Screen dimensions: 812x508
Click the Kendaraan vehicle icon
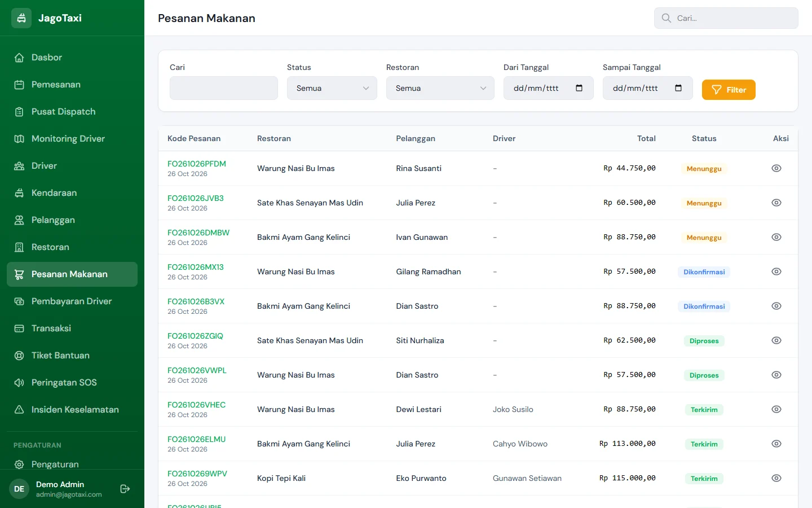pyautogui.click(x=19, y=193)
